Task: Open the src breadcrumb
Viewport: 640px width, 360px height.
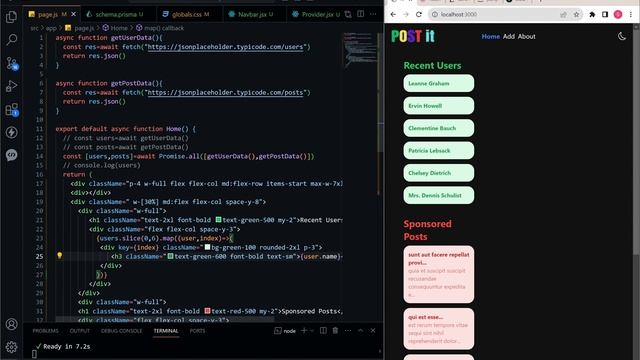Action: coord(34,28)
